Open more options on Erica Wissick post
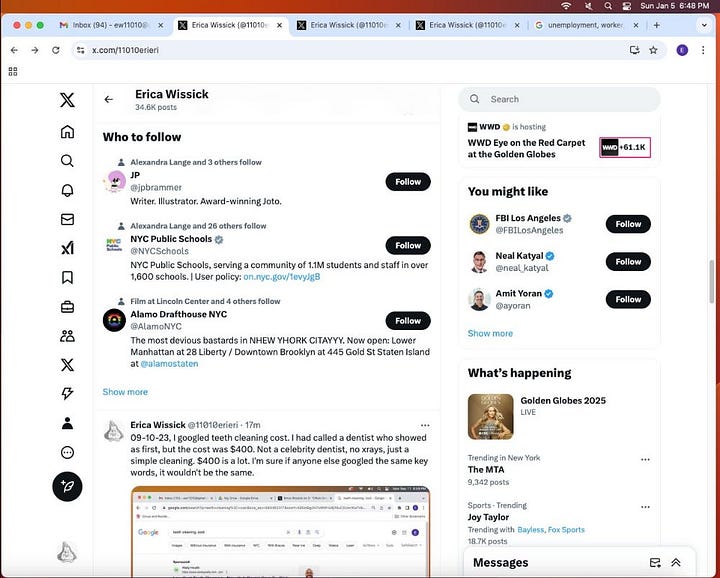The width and height of the screenshot is (720, 578). (425, 425)
